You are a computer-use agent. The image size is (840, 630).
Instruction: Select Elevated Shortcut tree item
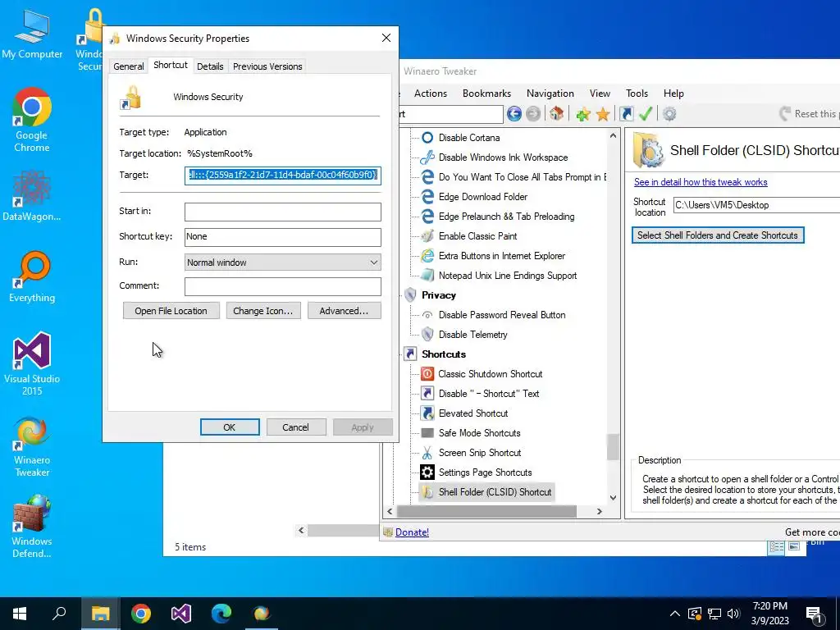point(464,413)
